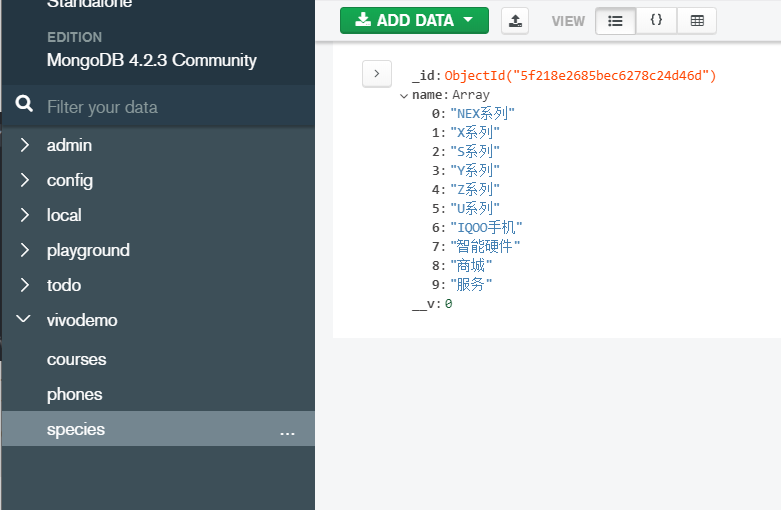Click the _id field key
Viewport: 781px width, 510px height.
(x=424, y=76)
